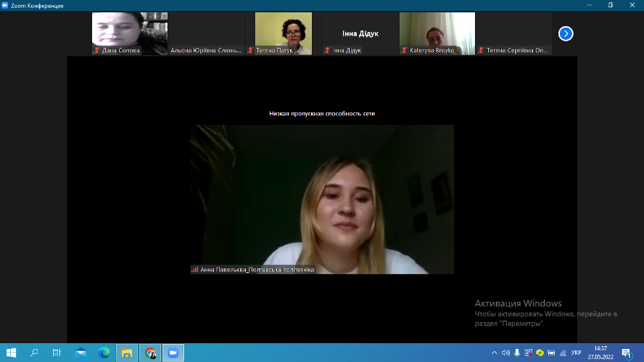644x362 pixels.
Task: Open network Wi-Fi tray icon
Action: [x=563, y=353]
